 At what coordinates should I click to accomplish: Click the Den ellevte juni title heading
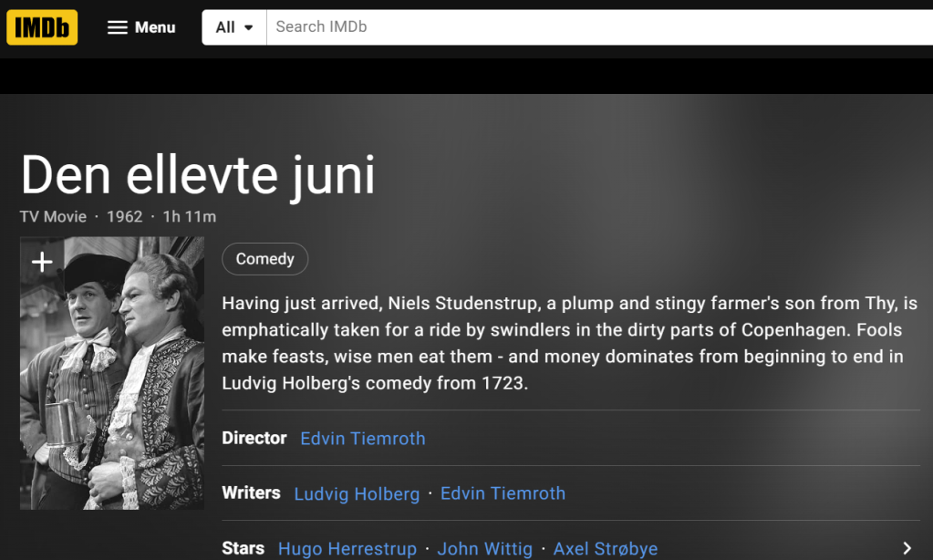(198, 175)
